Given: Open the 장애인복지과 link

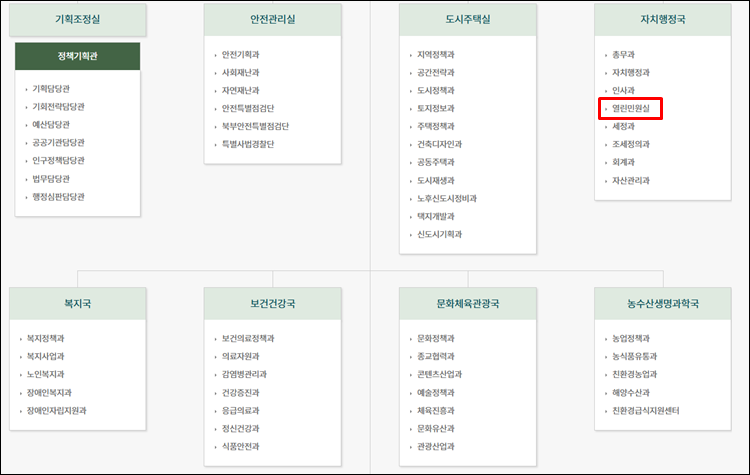Looking at the screenshot, I should point(49,393).
